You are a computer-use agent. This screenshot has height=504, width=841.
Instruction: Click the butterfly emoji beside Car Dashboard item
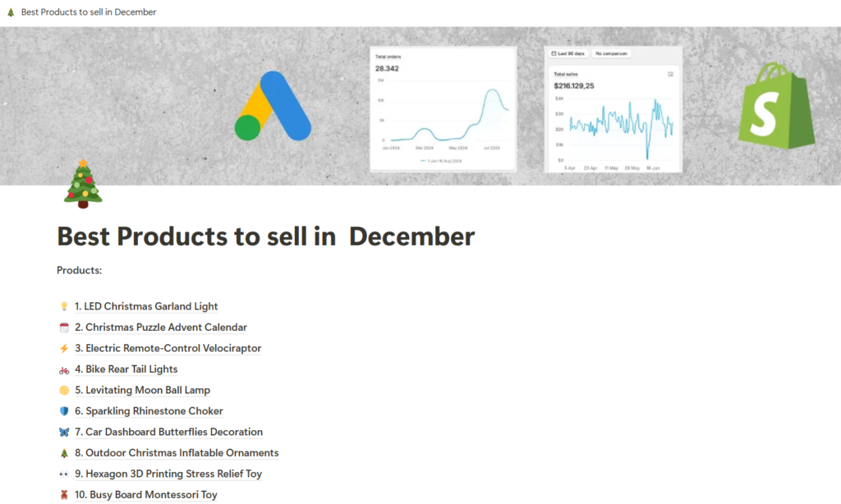[x=64, y=432]
